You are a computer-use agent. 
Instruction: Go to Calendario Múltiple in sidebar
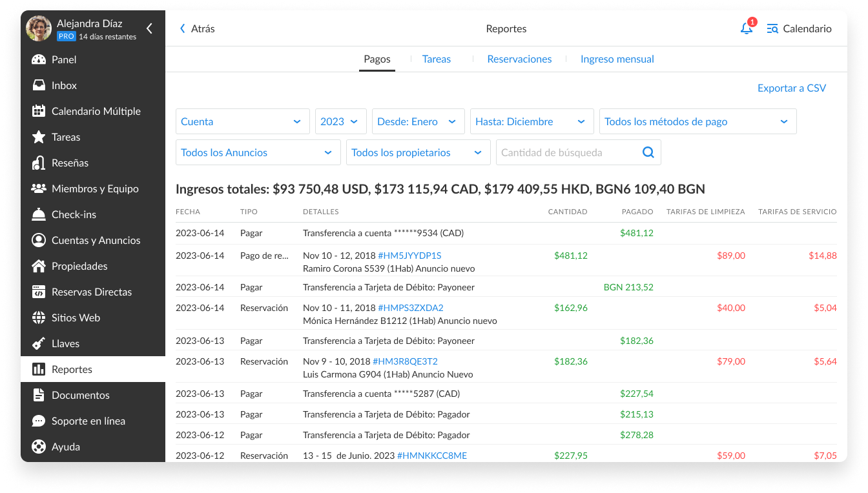click(x=96, y=111)
